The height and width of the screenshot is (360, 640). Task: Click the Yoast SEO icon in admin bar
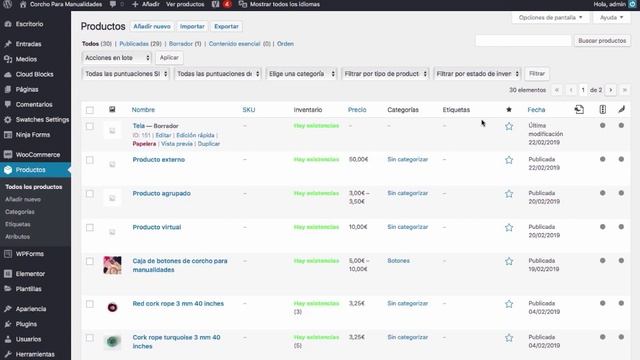coord(216,4)
